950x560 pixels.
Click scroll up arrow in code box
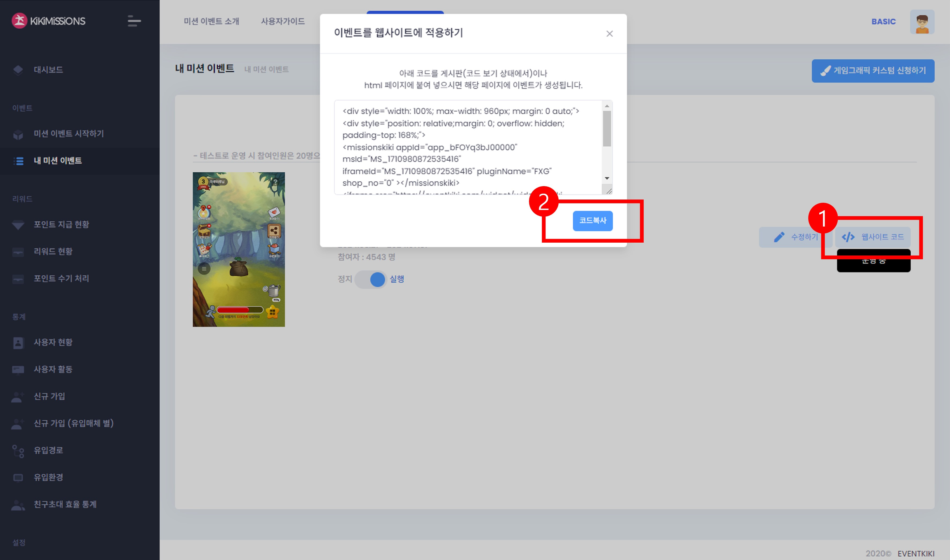(x=607, y=106)
